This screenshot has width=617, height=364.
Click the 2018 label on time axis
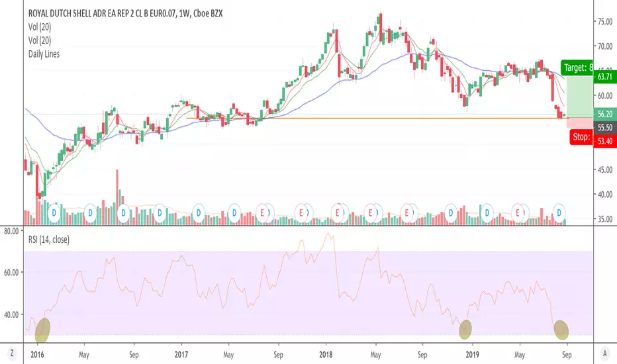[326, 355]
